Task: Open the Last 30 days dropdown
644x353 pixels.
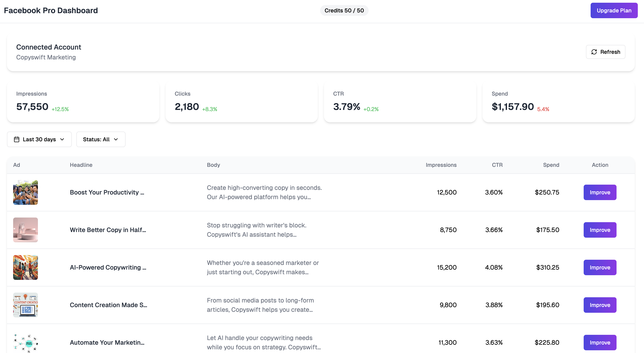Action: pyautogui.click(x=39, y=139)
